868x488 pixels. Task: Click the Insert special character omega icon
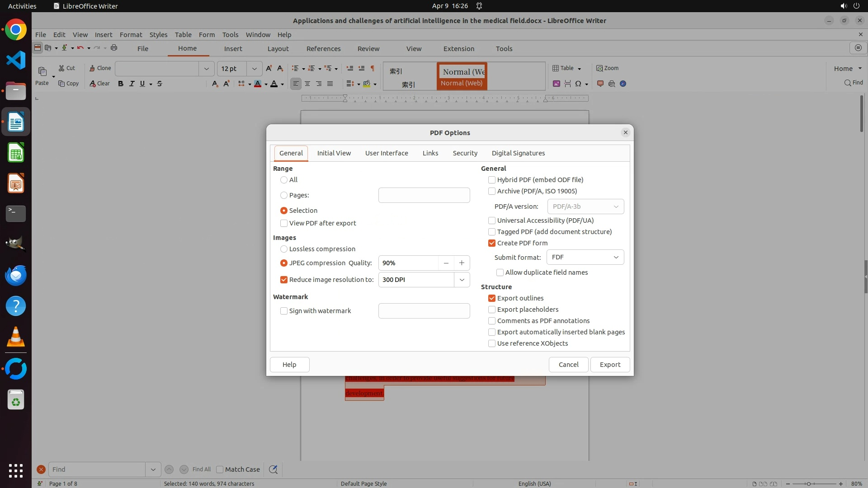pyautogui.click(x=578, y=84)
